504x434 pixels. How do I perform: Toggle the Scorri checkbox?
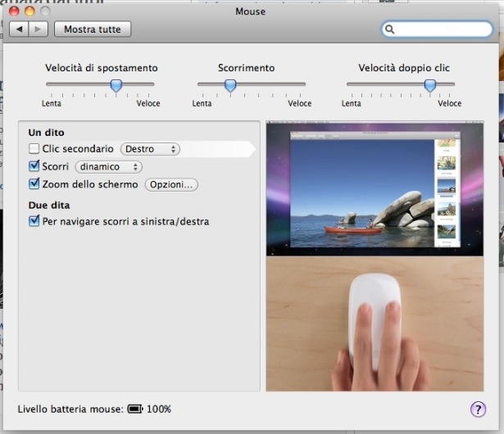(x=34, y=166)
